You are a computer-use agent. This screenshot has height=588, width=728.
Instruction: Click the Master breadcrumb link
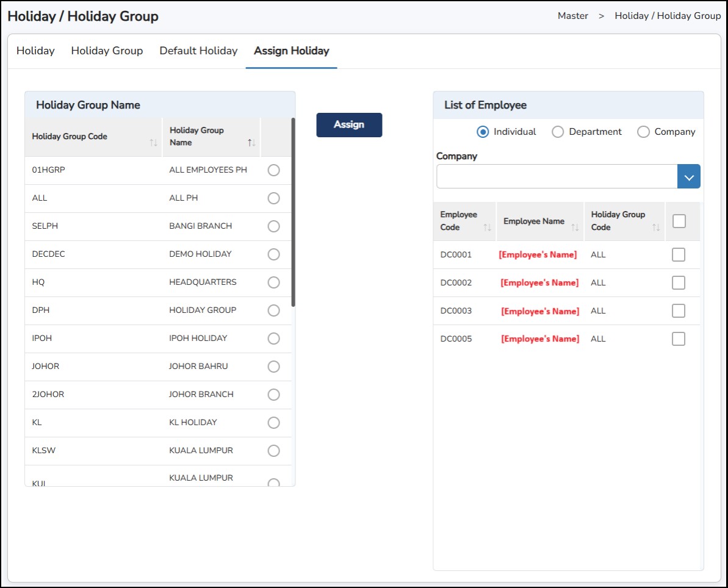coord(572,16)
